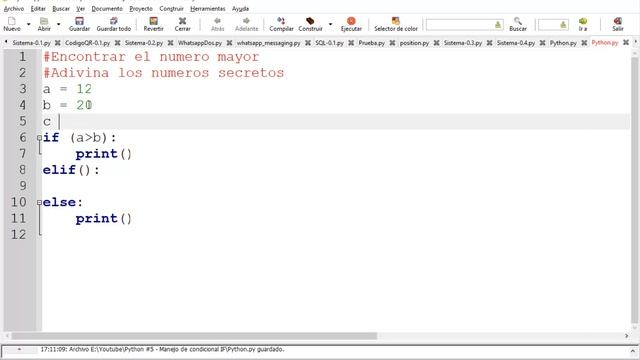This screenshot has height=360, width=640.
Task: Collapse the else block fold marker
Action: point(39,202)
